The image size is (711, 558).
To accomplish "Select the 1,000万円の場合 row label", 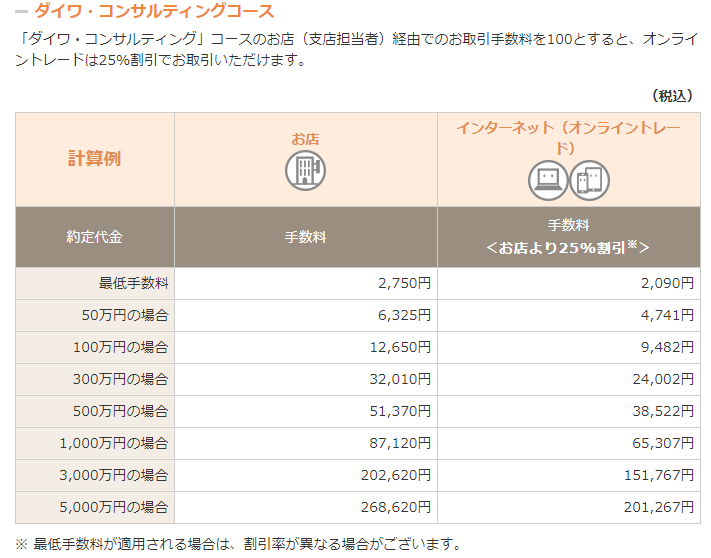I will point(114,443).
